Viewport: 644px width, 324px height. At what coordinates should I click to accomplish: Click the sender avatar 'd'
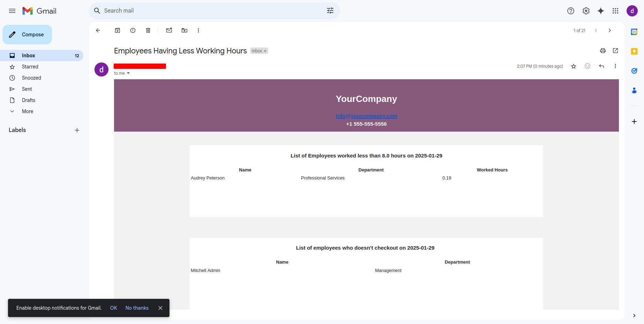pos(101,69)
